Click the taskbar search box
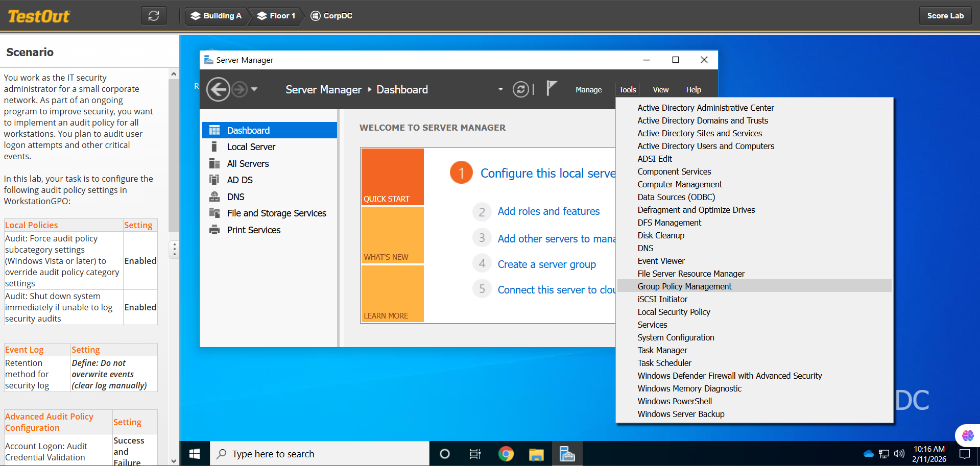This screenshot has height=466, width=980. [x=319, y=454]
